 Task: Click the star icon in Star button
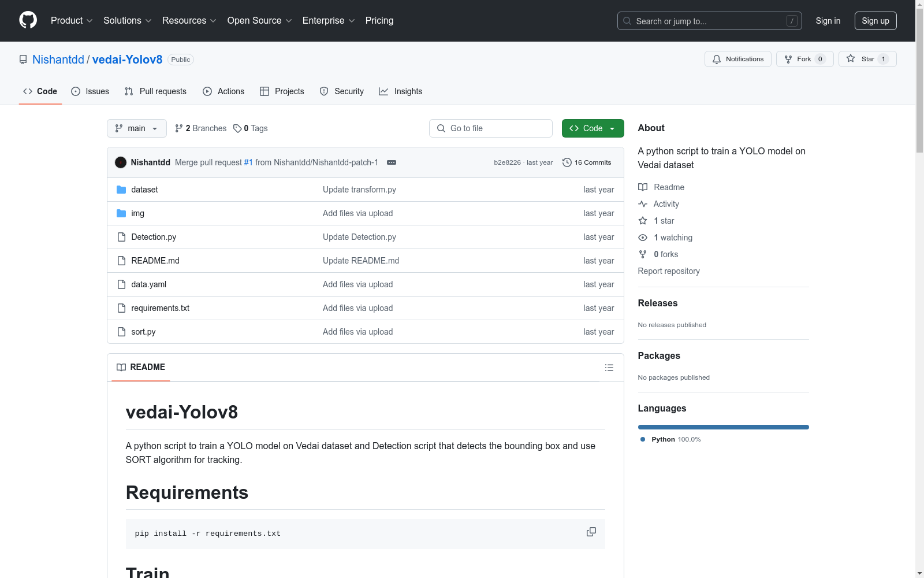[x=851, y=58]
